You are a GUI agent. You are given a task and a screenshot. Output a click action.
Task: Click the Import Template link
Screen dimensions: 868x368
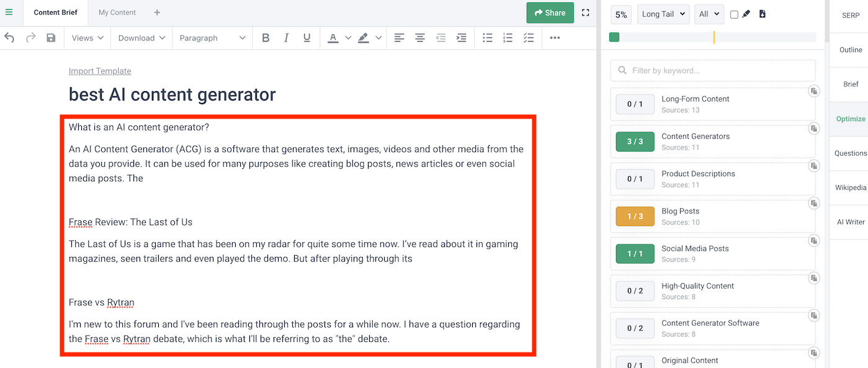pos(100,71)
